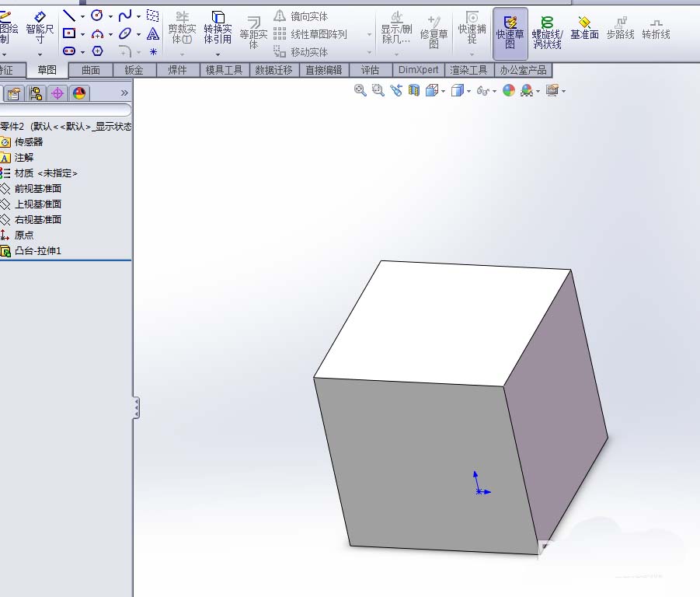Expand the Rectangle tool dropdown arrow
The width and height of the screenshot is (700, 597).
point(82,34)
